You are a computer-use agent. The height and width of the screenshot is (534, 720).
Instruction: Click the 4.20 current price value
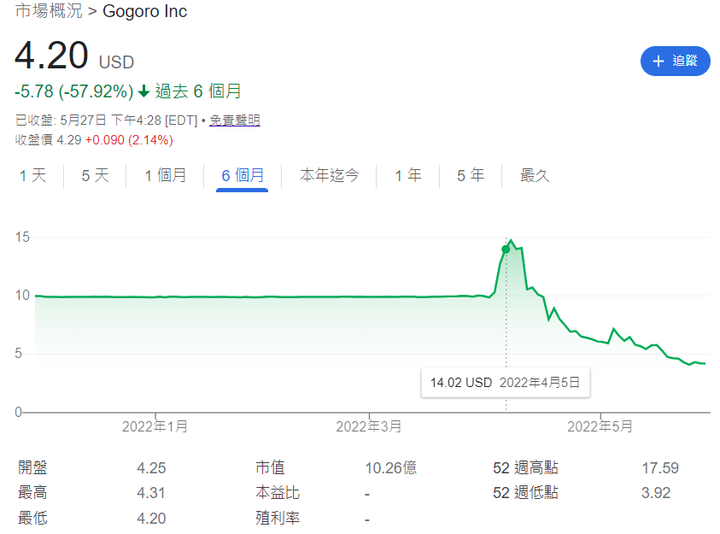click(x=51, y=56)
